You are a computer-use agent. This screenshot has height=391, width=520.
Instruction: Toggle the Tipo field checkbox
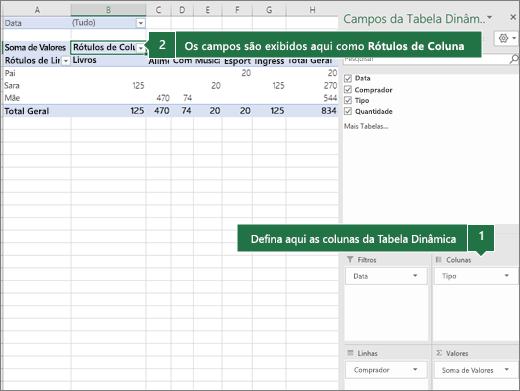[x=348, y=100]
